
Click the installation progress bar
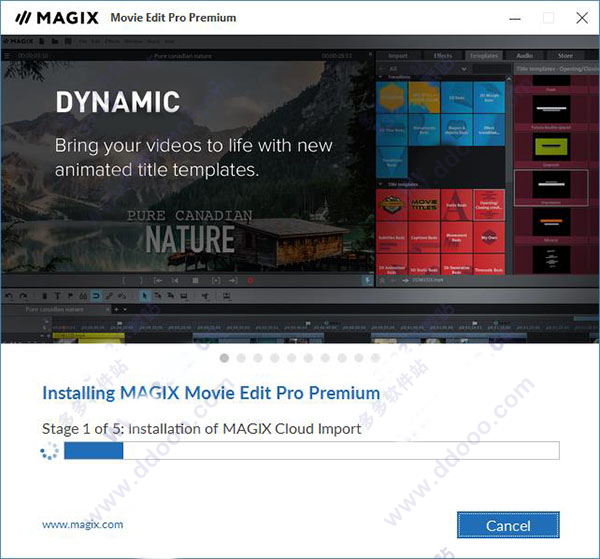pyautogui.click(x=311, y=450)
